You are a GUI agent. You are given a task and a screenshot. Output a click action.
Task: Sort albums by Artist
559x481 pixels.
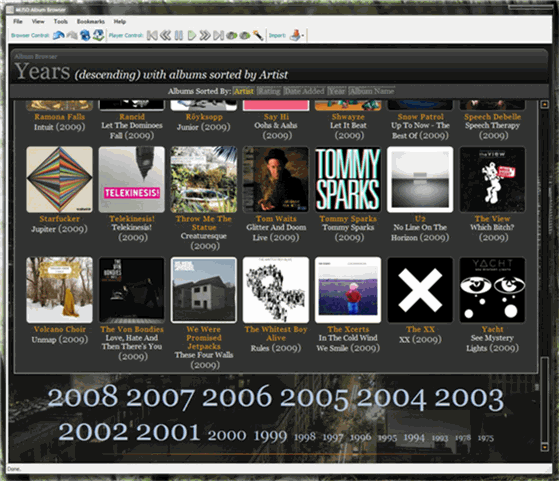(243, 91)
